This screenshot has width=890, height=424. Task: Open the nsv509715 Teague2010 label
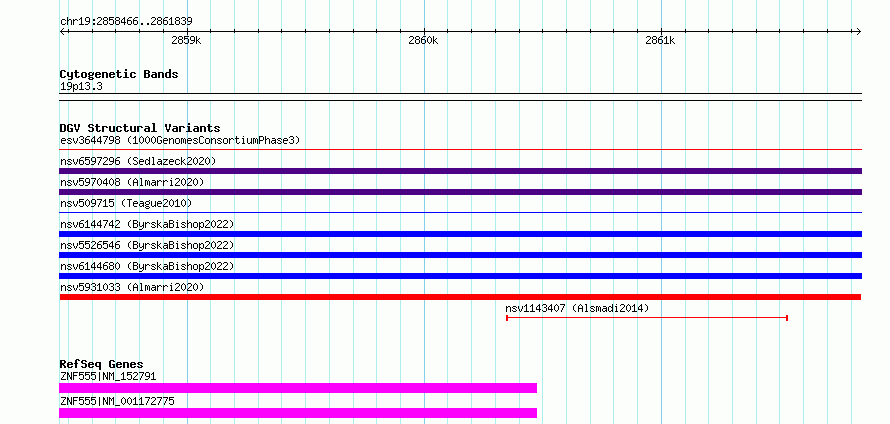125,203
